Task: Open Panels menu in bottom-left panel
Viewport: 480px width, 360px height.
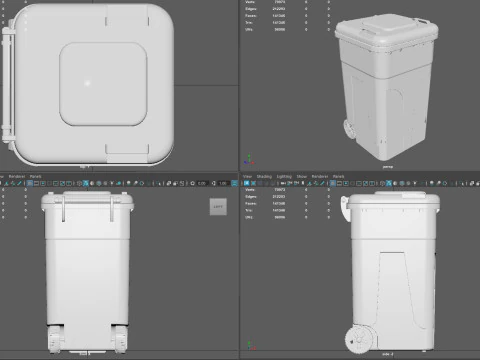Action: coord(35,176)
